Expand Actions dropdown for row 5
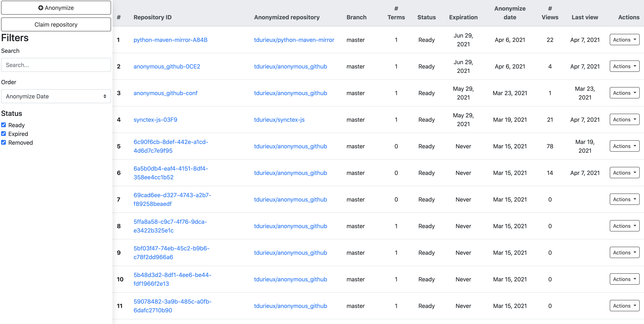644x324 pixels. click(625, 146)
